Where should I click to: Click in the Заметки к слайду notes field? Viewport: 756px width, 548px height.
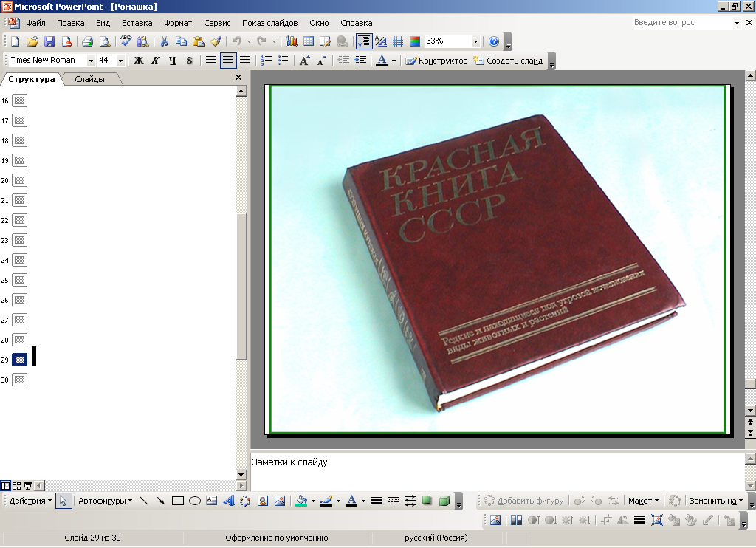[x=497, y=472]
